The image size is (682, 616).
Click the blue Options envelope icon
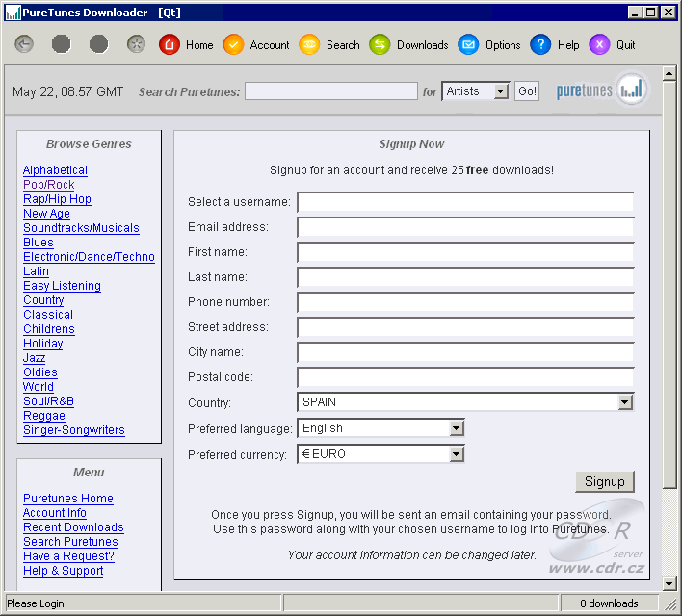click(468, 44)
